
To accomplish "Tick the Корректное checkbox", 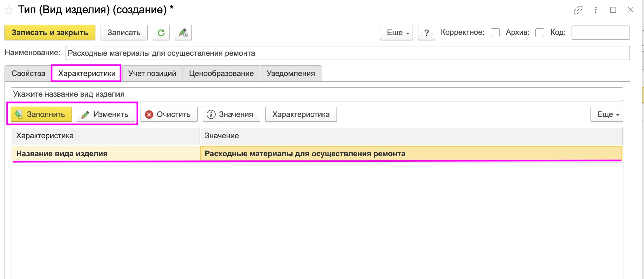I will [x=495, y=33].
